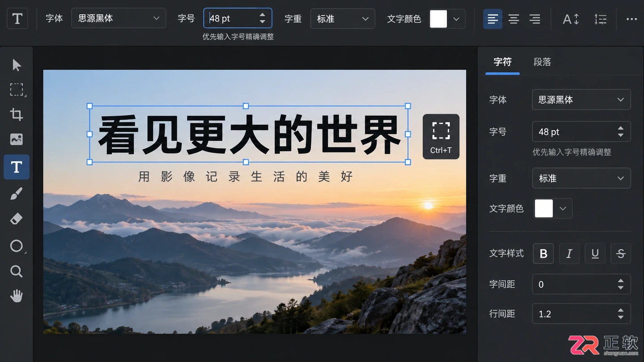This screenshot has width=644, height=362.
Task: Pick the rectangular marquee selection tool
Action: (x=17, y=90)
